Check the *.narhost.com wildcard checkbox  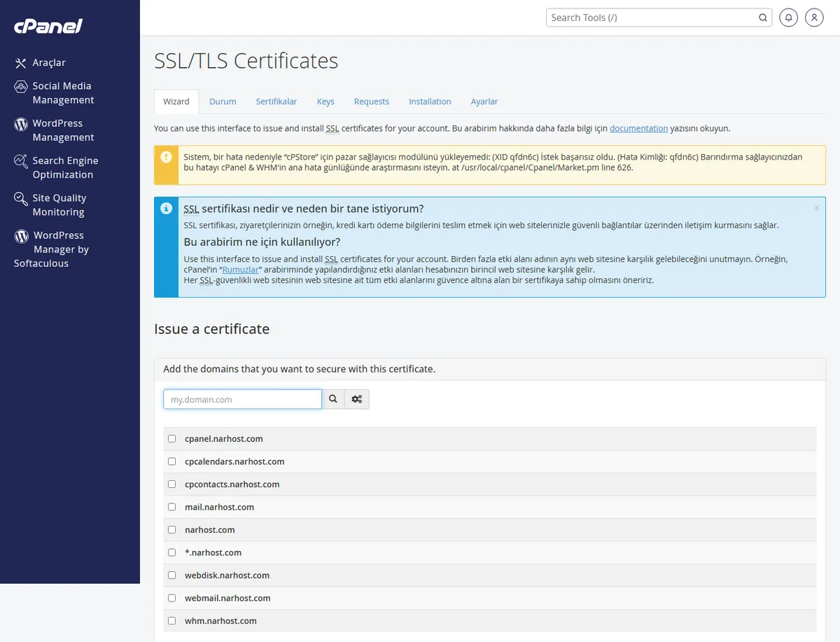pyautogui.click(x=172, y=552)
